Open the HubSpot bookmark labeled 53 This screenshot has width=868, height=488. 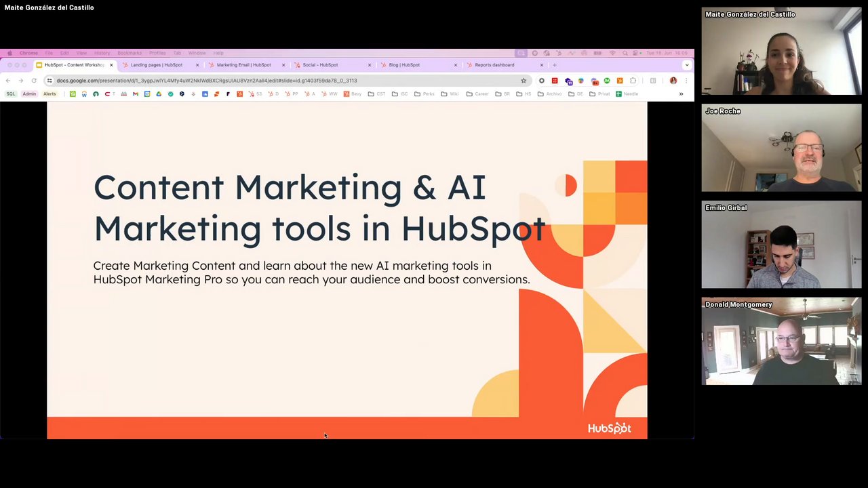coord(255,94)
